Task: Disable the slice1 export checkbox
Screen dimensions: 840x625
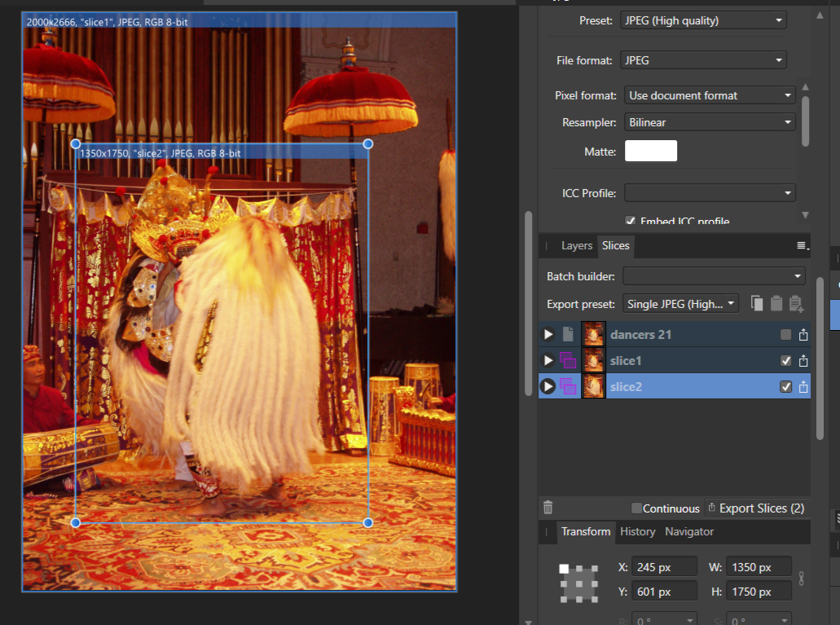Action: pos(785,360)
